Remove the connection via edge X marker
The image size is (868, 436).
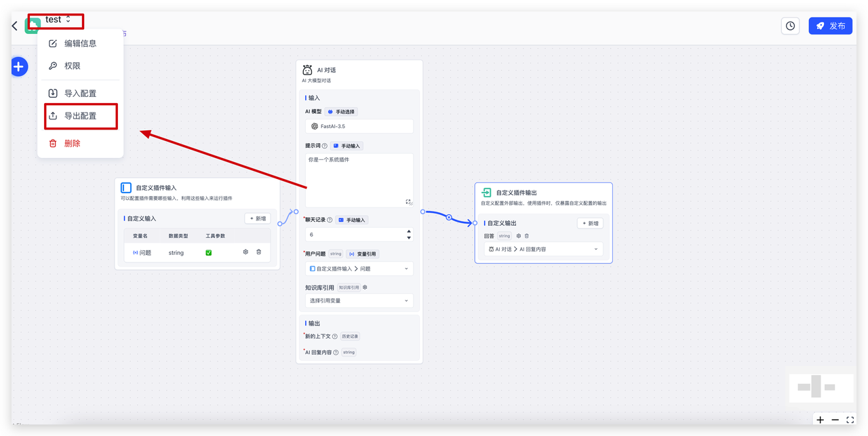[449, 218]
